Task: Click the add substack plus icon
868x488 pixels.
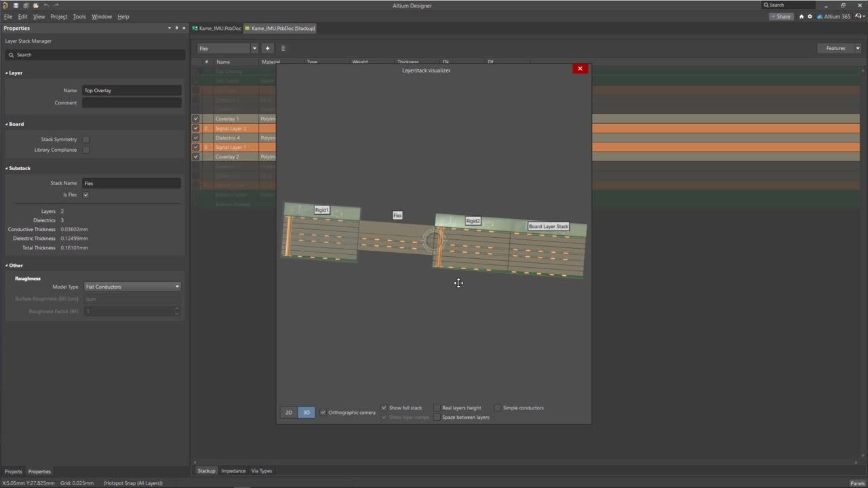Action: [x=267, y=48]
